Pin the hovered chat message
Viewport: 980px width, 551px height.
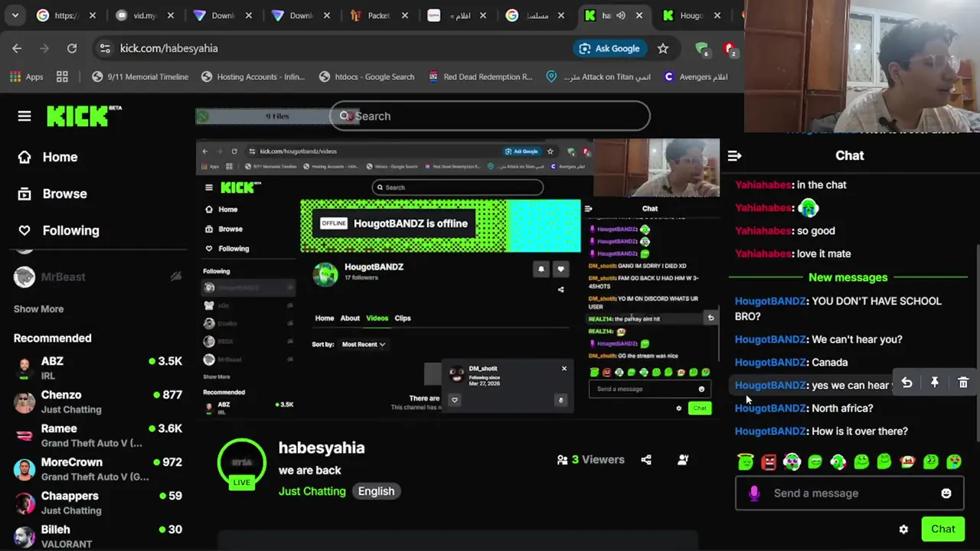935,383
